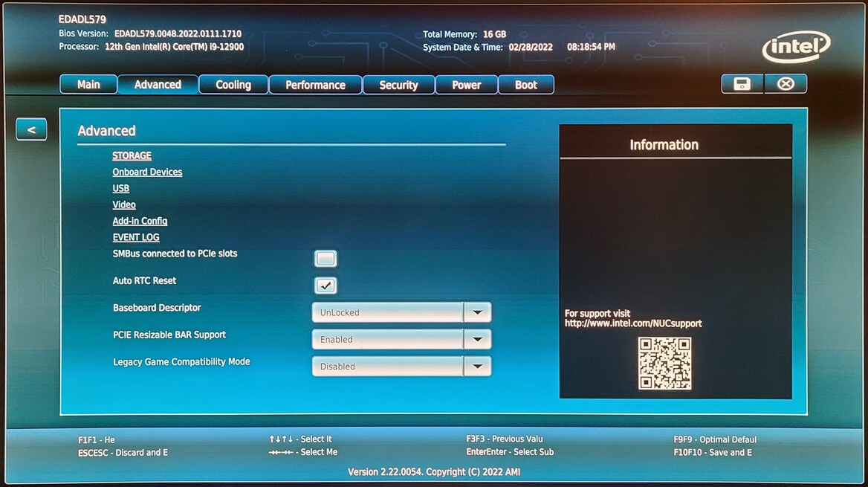Viewport: 868px width, 487px height.
Task: Click the Information panel heading
Action: pos(664,145)
